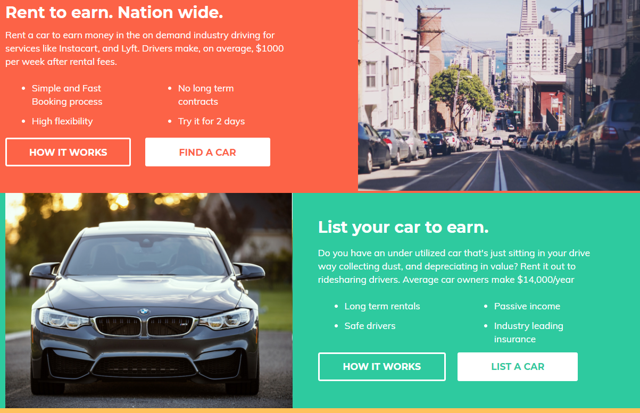
Task: Click the paragraph about Instacart and Lyft earnings
Action: pyautogui.click(x=144, y=48)
